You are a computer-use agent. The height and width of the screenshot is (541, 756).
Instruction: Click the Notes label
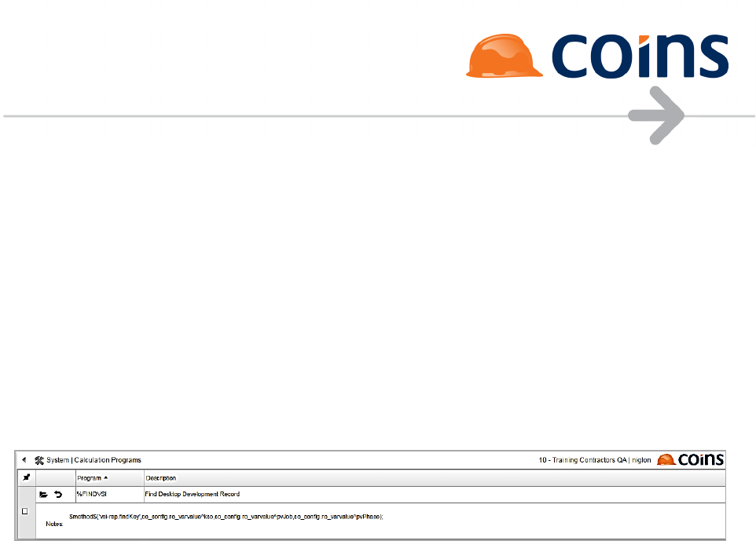click(54, 524)
